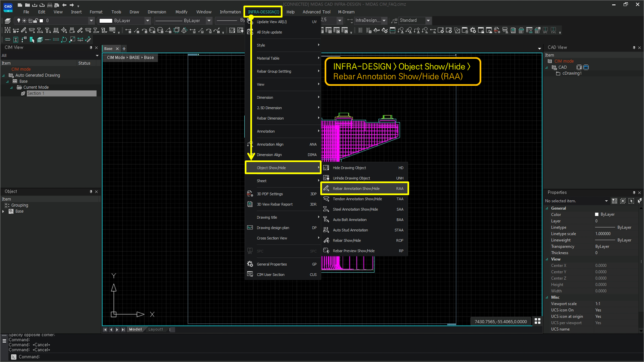Click the grid layout icon at canvas bottom-right
Image resolution: width=644 pixels, height=362 pixels.
click(x=538, y=321)
